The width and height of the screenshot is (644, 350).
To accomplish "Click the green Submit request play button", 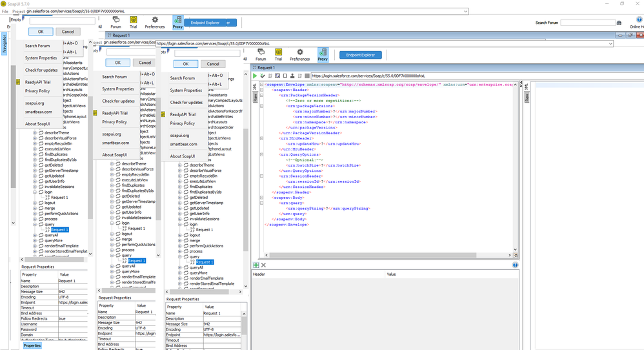I will 256,76.
